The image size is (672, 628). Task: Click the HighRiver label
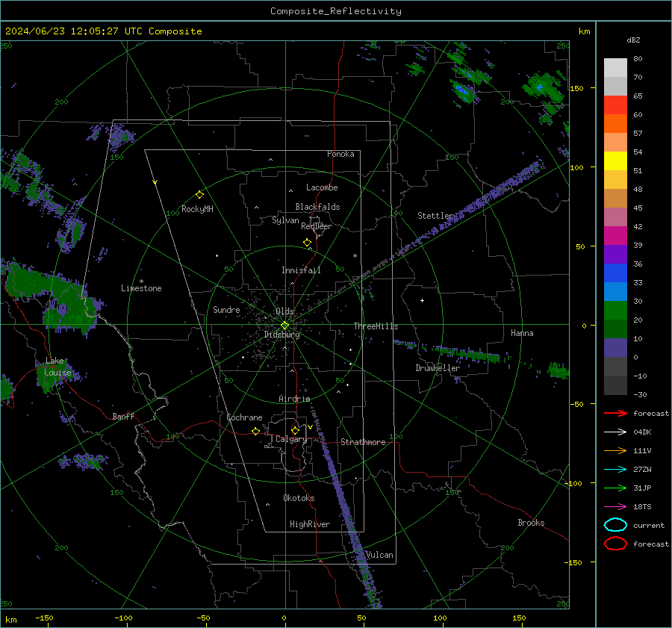(310, 524)
